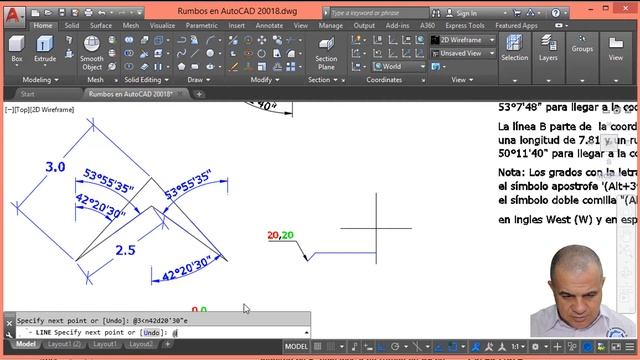
Task: Click the Solid Union icon in Solid Editing
Action: (129, 40)
